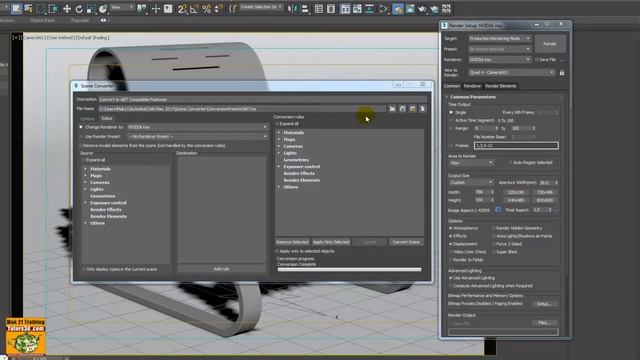Enable Only display types in the current scene
The width and height of the screenshot is (640, 360).
(x=83, y=269)
